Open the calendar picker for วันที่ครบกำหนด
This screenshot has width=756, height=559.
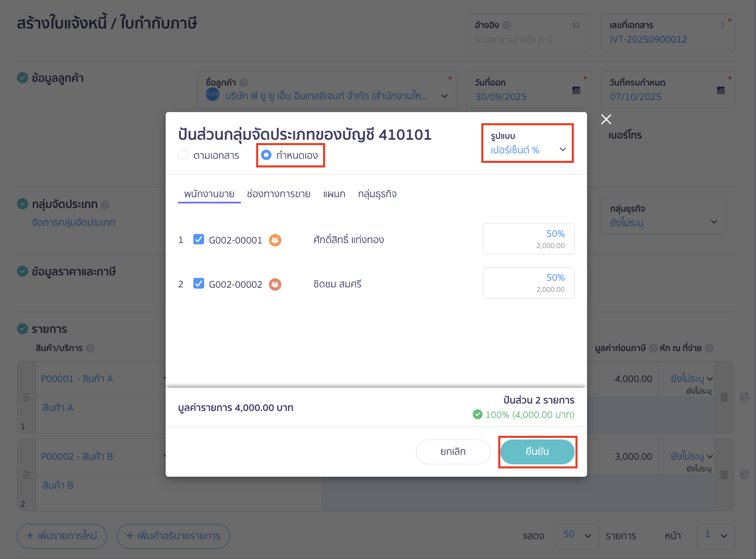tap(721, 90)
